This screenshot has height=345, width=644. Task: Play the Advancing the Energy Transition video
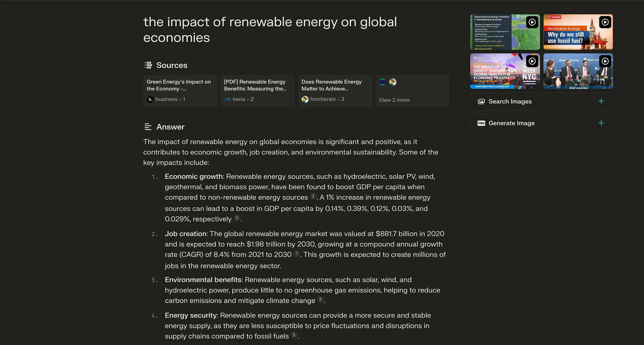pyautogui.click(x=532, y=22)
